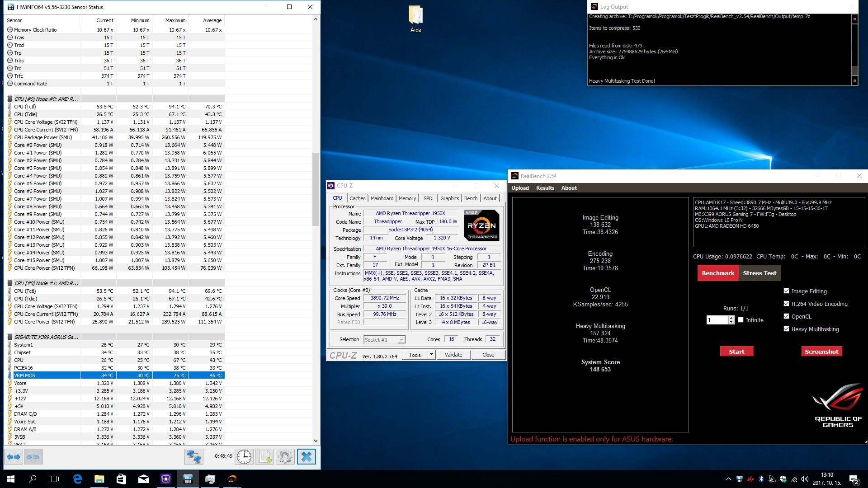Click HWiNFO expand columns arrows icon

click(x=14, y=457)
